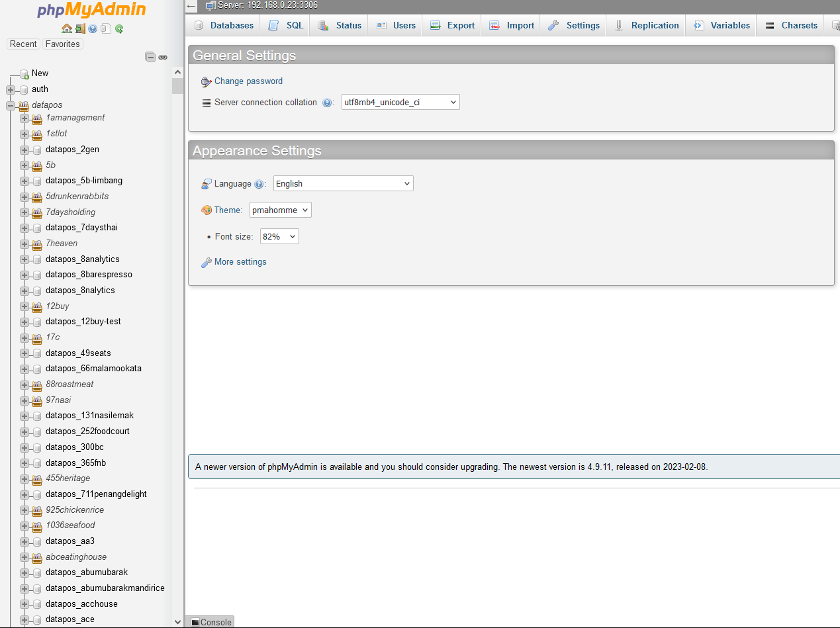Screen dimensions: 840x628
Task: Click the database icon of datapos_2gen
Action: click(38, 150)
